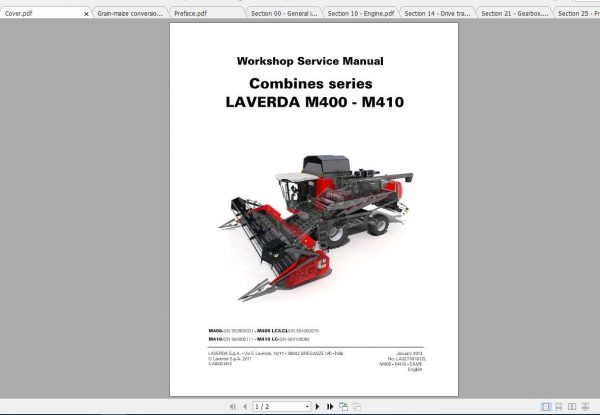Viewport: 600px width, 415px height.
Task: Go to the previous page
Action: coord(245,407)
